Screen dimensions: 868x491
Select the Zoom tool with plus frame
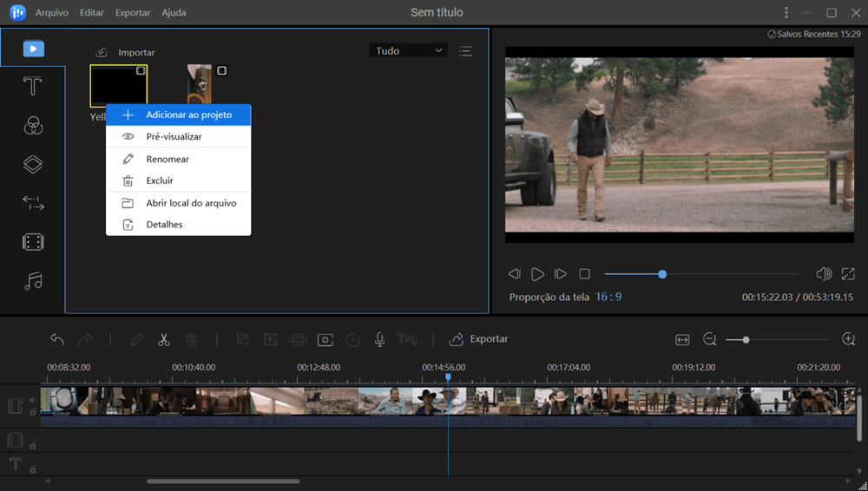pos(270,339)
